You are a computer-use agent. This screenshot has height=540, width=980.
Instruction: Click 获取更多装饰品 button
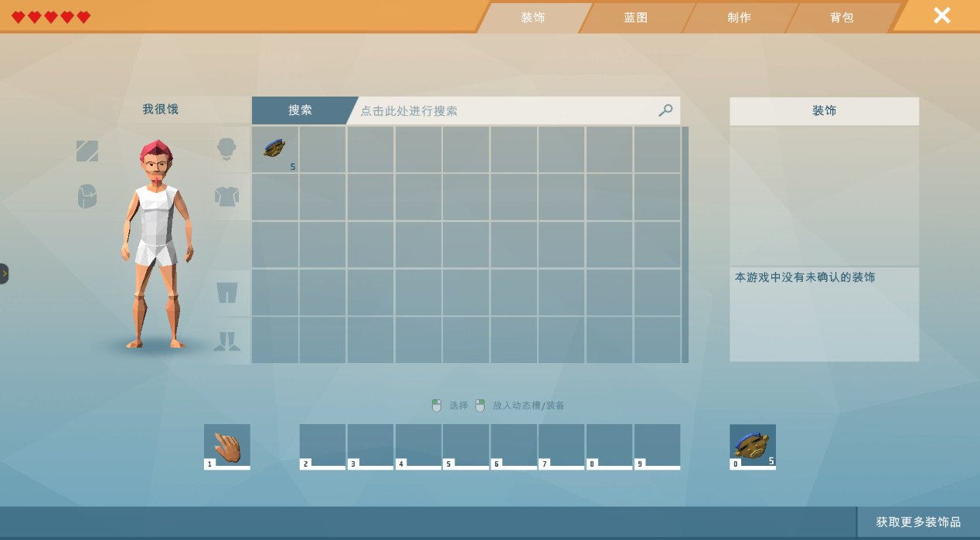tap(917, 522)
